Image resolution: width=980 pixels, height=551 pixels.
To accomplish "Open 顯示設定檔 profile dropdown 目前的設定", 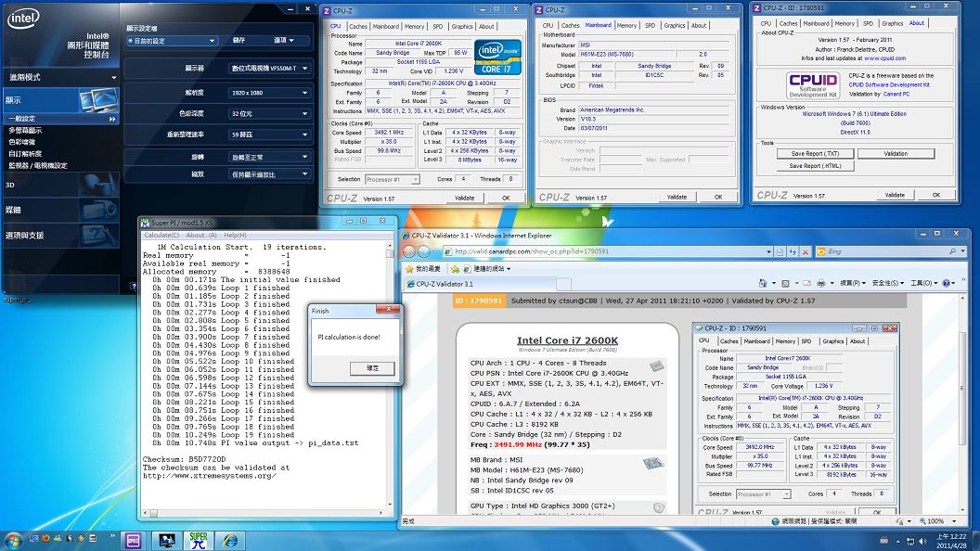I will pyautogui.click(x=172, y=41).
